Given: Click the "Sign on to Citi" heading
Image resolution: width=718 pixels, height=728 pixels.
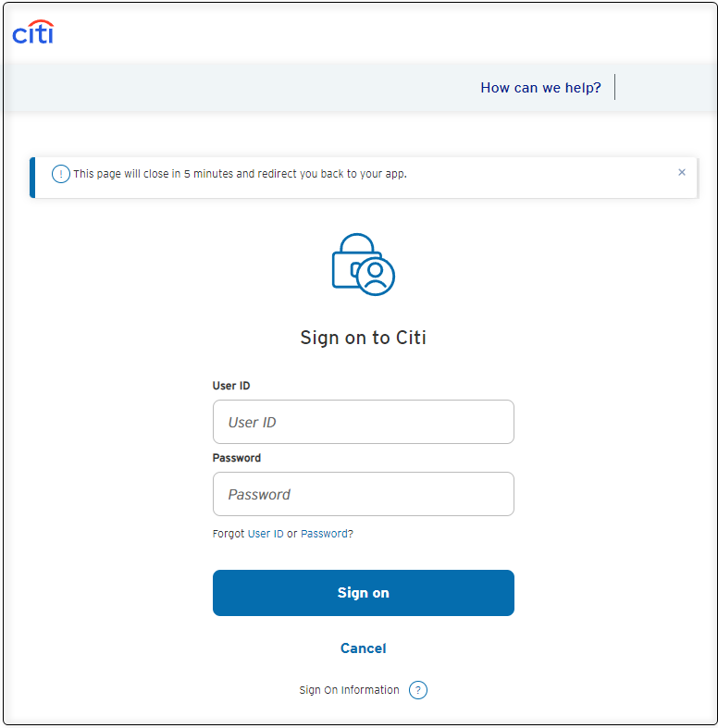Looking at the screenshot, I should pos(363,338).
